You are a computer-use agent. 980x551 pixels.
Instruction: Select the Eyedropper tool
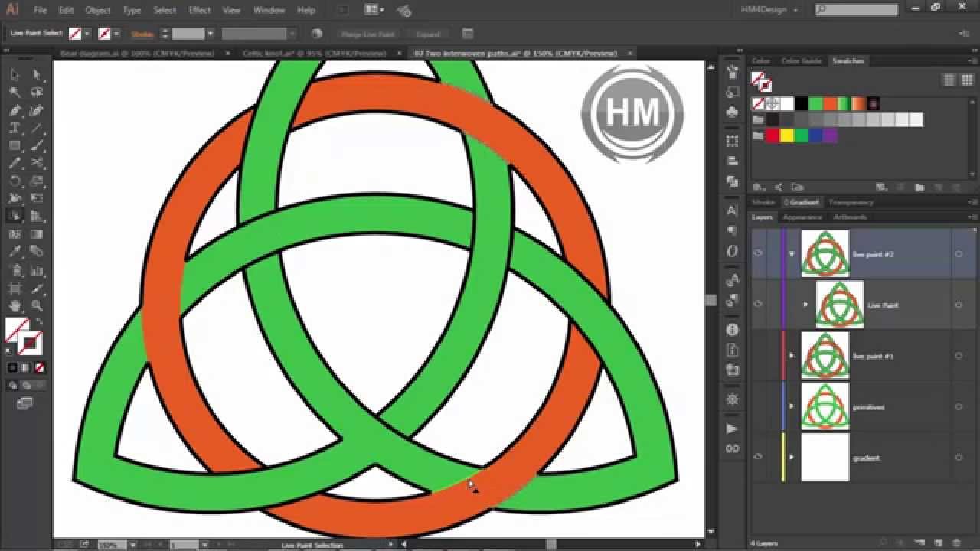15,252
